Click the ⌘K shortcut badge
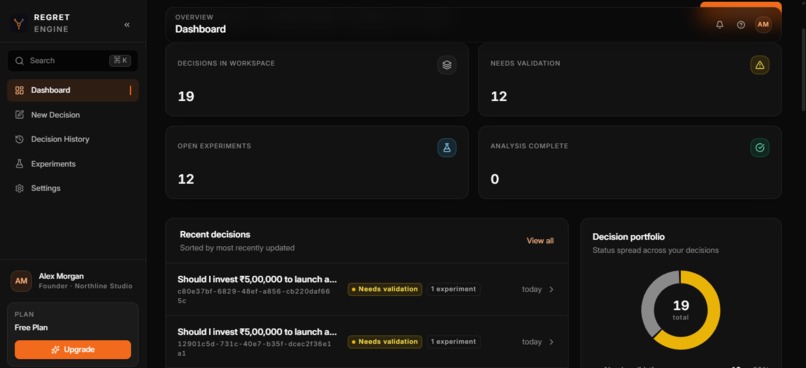Screen dimensions: 806x368 120,61
